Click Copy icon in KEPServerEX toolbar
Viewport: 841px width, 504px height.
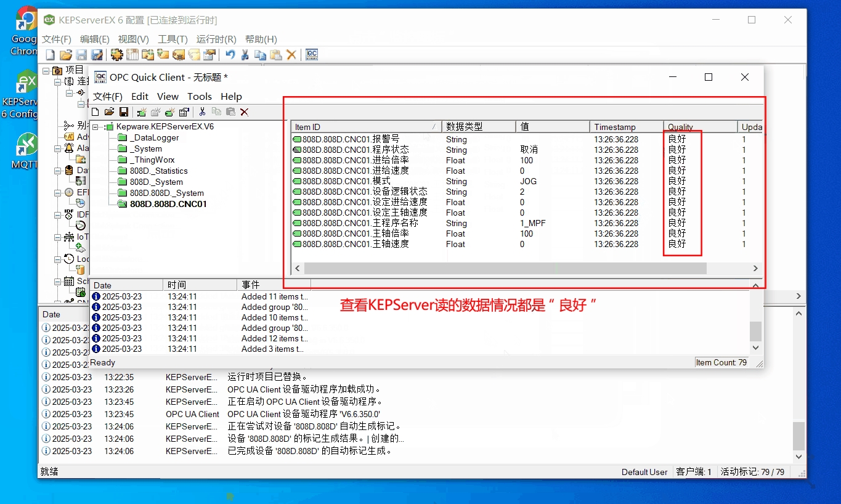[261, 55]
